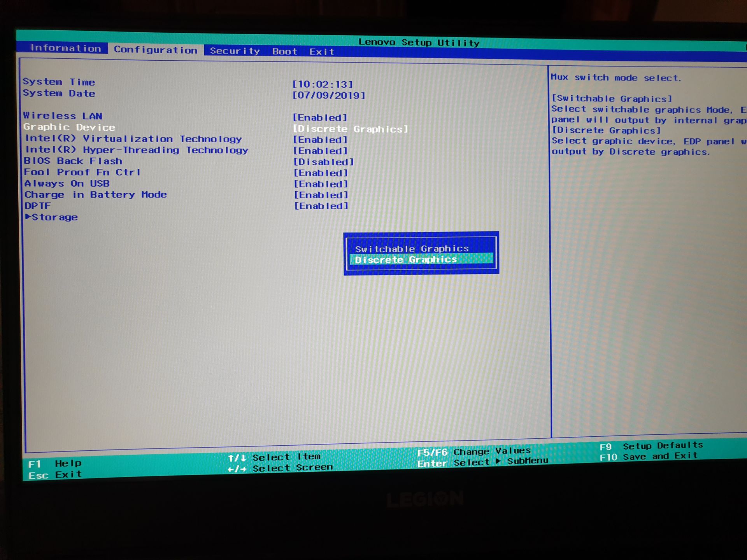The width and height of the screenshot is (747, 560).
Task: Switch to the Security tab
Action: click(235, 51)
